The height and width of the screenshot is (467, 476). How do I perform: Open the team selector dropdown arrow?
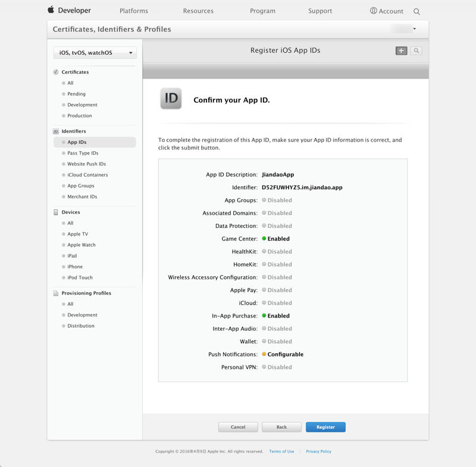point(414,29)
